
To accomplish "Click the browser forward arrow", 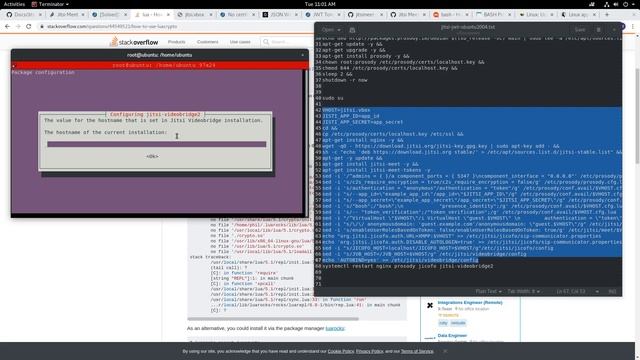I will (18, 26).
